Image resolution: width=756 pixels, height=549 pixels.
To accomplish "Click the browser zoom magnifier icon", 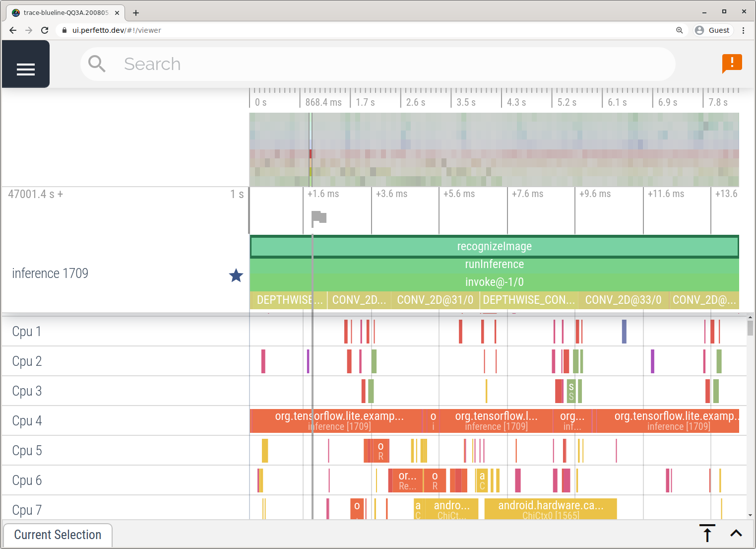I will pyautogui.click(x=679, y=30).
